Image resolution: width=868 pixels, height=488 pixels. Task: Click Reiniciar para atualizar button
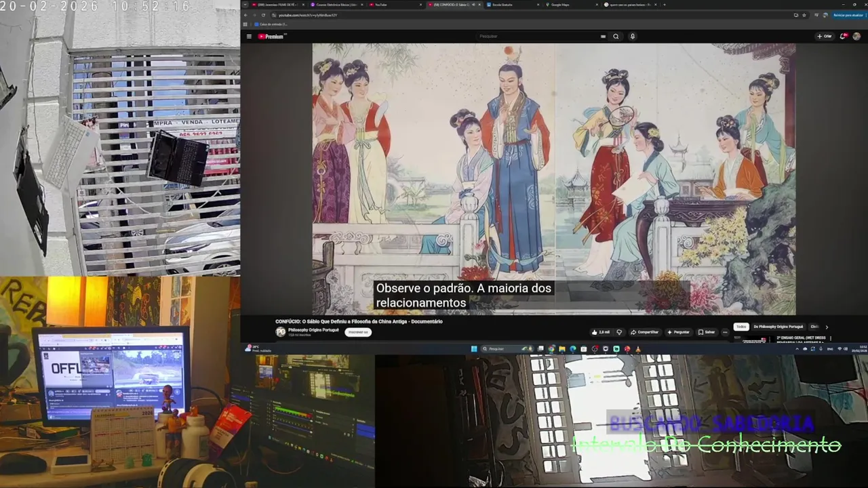click(x=848, y=15)
